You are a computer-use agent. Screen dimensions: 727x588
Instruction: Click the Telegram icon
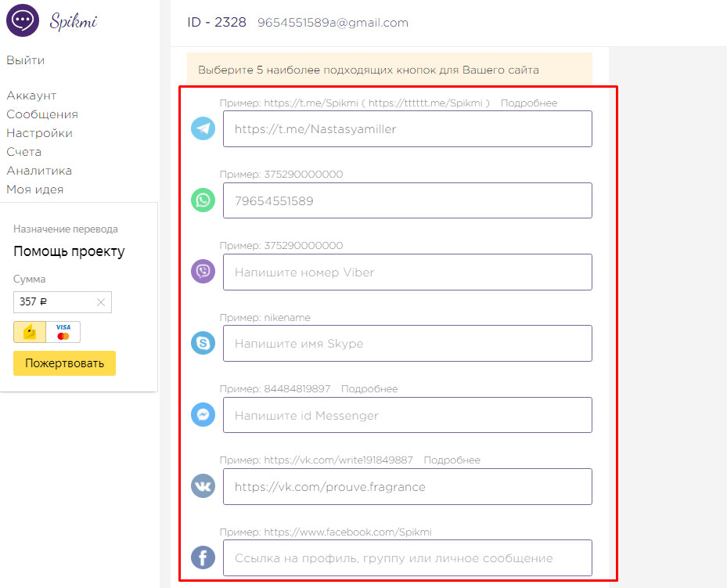[203, 128]
